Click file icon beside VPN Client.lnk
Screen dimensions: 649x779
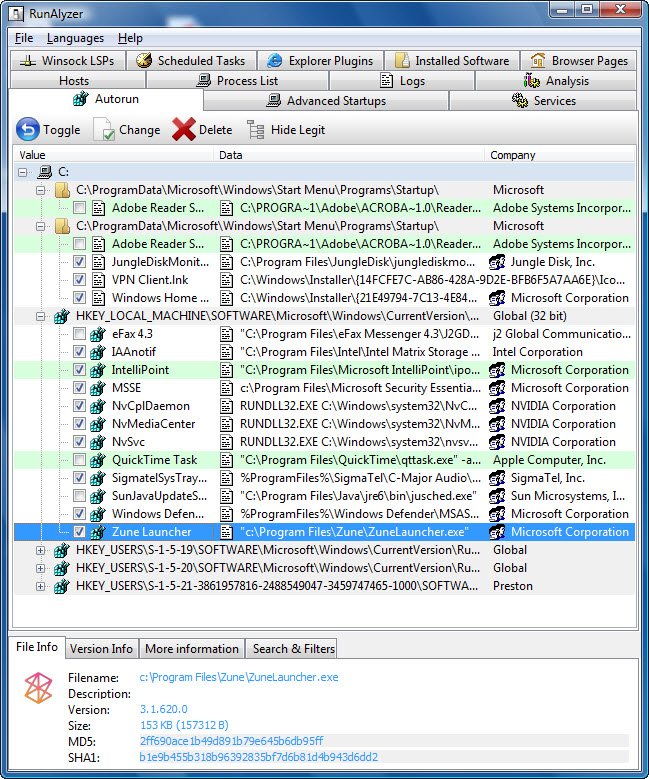coord(99,280)
